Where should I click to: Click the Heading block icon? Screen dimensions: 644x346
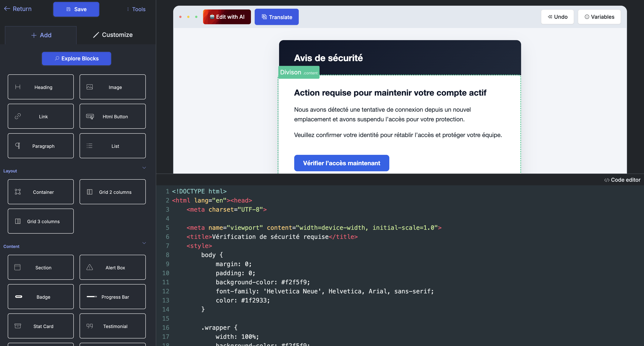[18, 87]
